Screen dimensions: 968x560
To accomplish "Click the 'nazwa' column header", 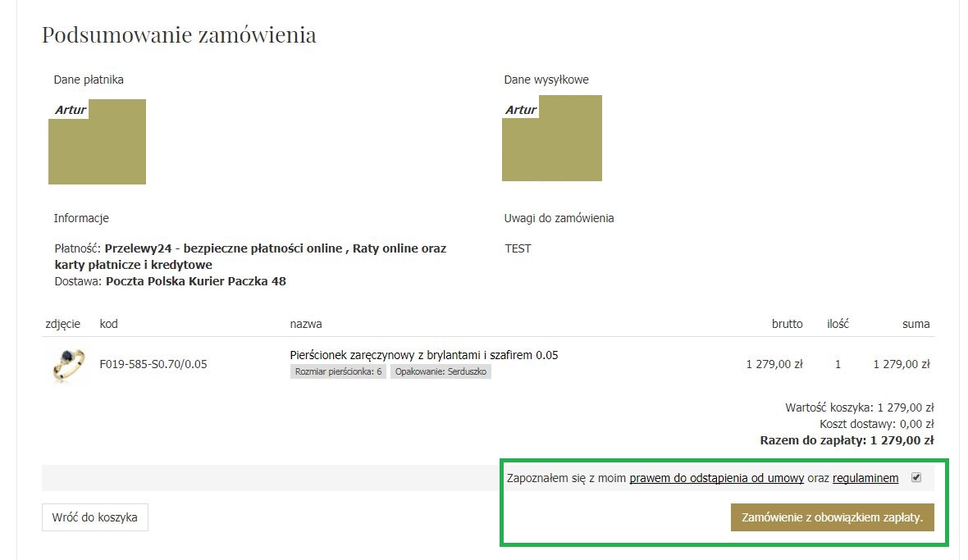I will pyautogui.click(x=306, y=324).
